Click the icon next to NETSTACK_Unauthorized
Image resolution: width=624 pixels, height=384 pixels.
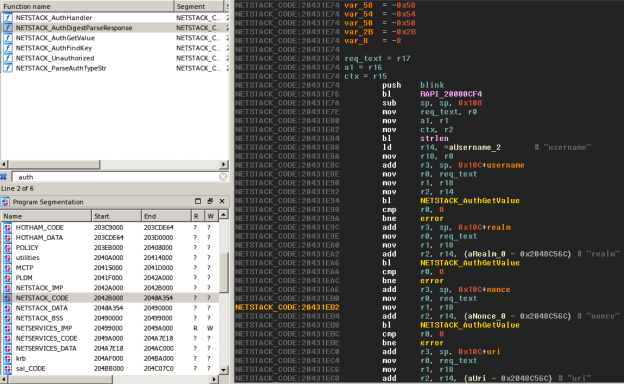(x=8, y=58)
